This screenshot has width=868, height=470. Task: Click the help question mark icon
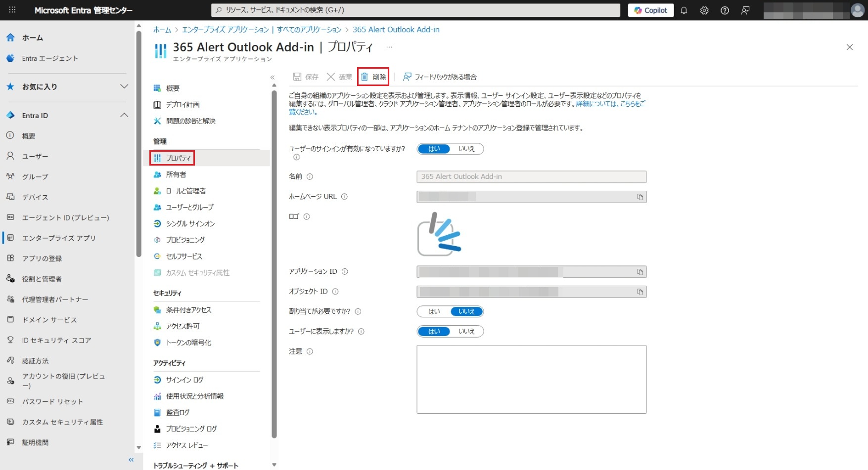(725, 10)
